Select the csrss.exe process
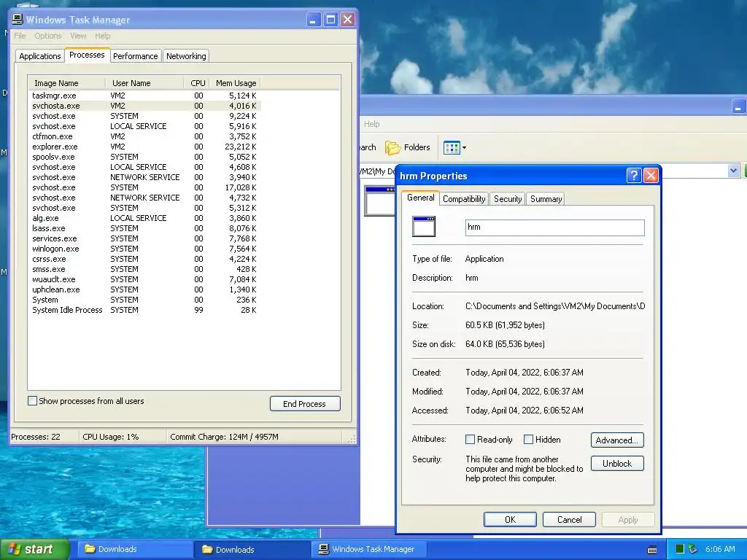The image size is (747, 560). pos(144,259)
